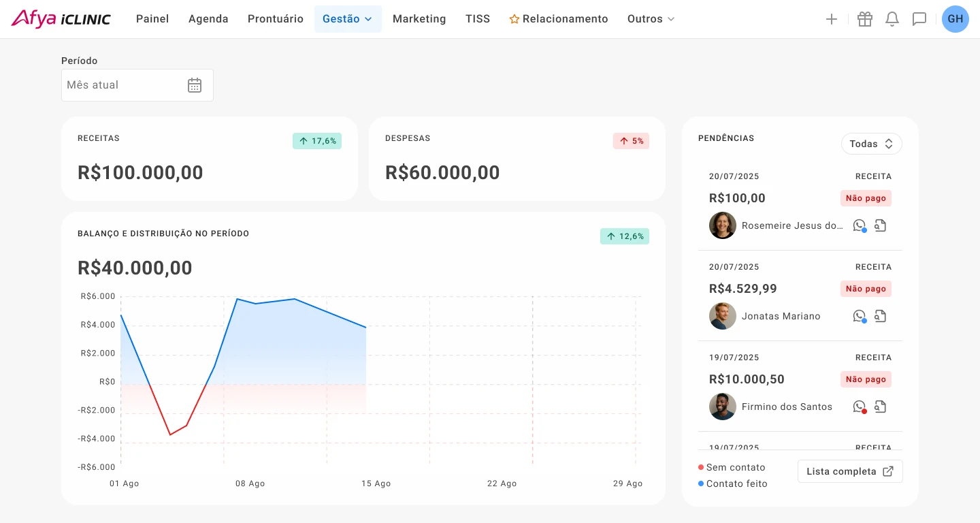Open the GH user avatar menu

(955, 19)
